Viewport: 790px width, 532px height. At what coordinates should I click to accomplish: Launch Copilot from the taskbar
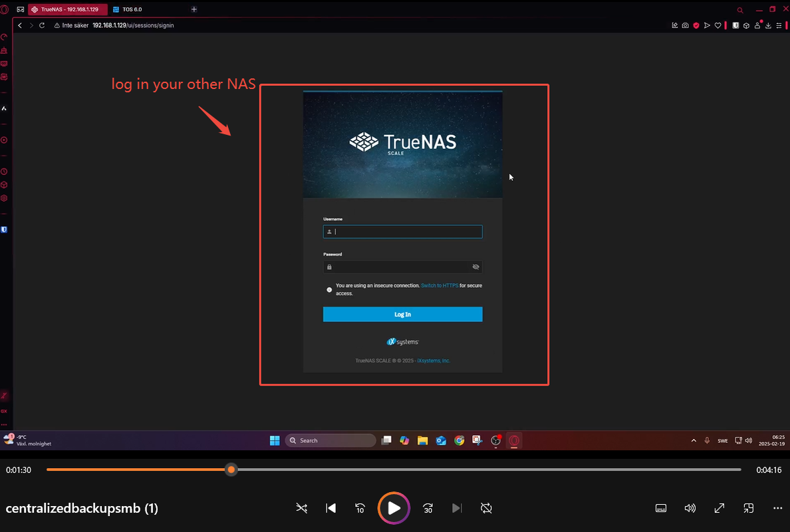[x=404, y=440]
